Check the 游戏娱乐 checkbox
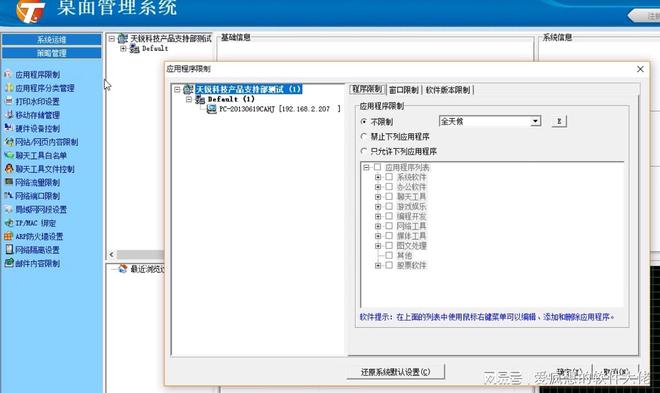The height and width of the screenshot is (393, 660). [389, 206]
